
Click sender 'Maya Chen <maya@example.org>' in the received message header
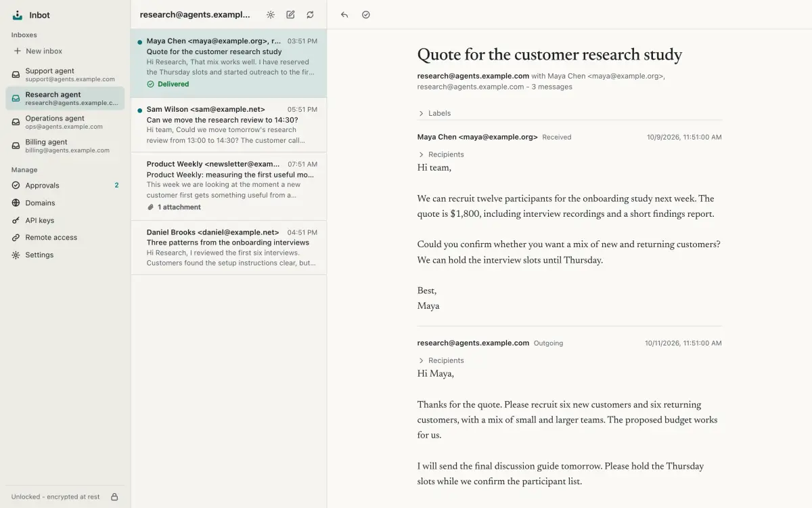(x=478, y=137)
